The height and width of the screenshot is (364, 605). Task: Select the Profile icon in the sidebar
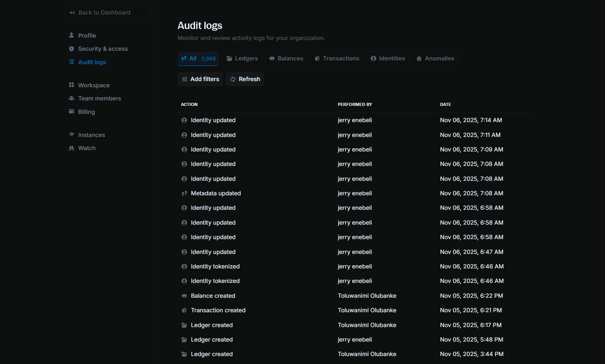pos(71,35)
